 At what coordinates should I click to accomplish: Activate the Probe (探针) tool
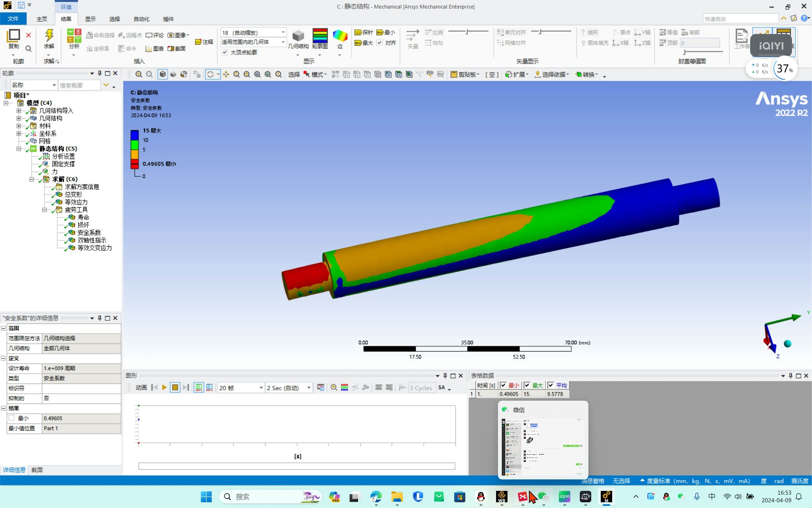(364, 32)
